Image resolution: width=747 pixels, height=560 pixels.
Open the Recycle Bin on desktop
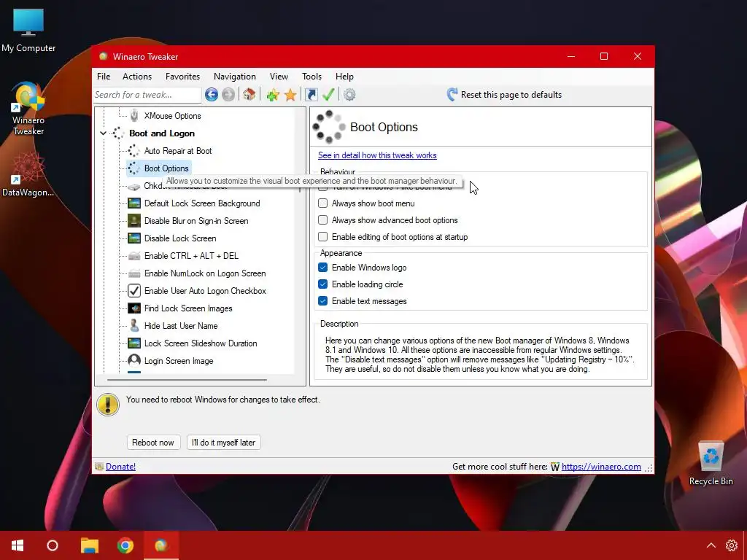[711, 463]
